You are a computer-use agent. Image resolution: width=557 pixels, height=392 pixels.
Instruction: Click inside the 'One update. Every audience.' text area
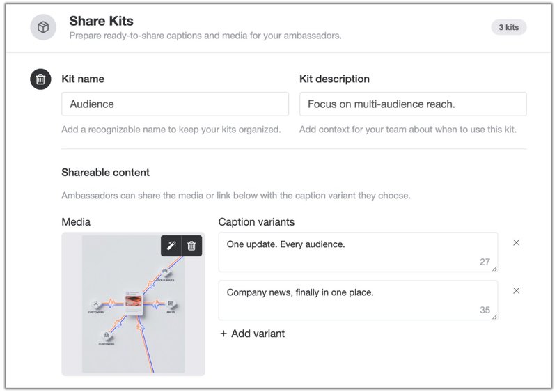click(358, 252)
